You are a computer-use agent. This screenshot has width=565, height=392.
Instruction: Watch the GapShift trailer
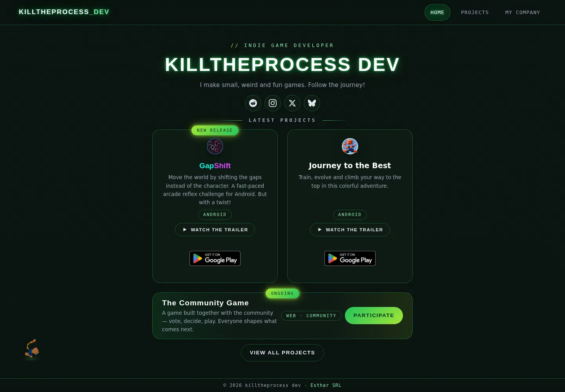coord(215,230)
